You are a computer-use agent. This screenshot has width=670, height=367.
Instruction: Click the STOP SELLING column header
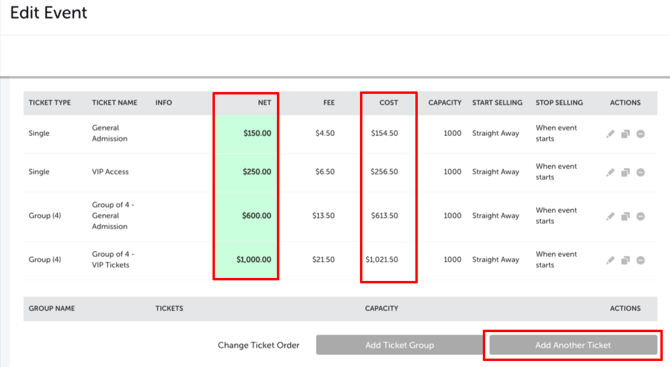coord(559,103)
